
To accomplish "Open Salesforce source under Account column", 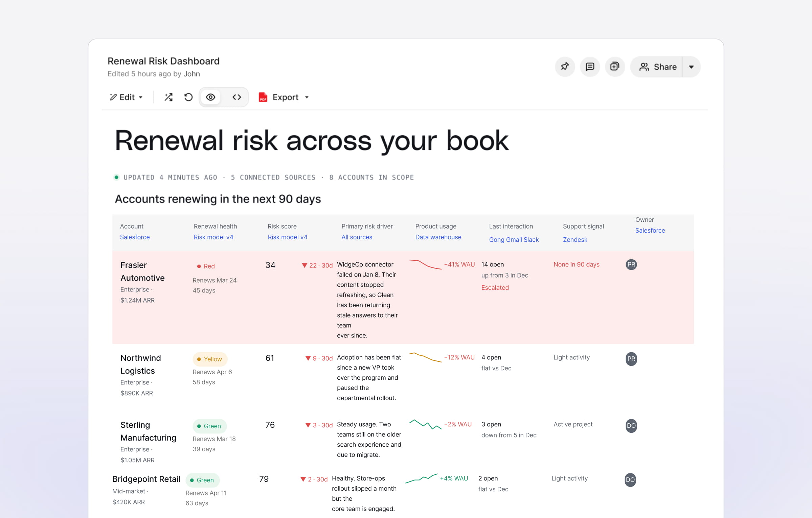I will (x=135, y=237).
